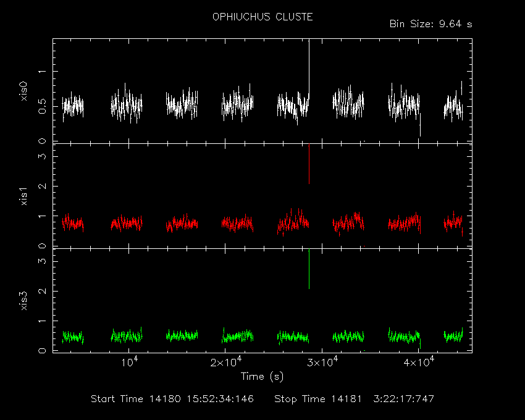Click the red spike in xis1 panel

[309, 164]
